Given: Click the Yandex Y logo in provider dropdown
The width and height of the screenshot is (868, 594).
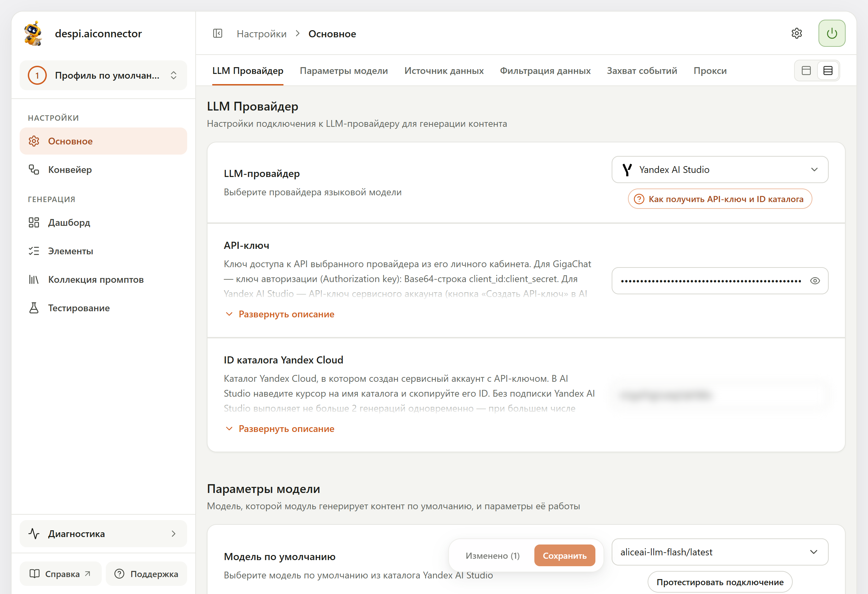Looking at the screenshot, I should point(627,170).
